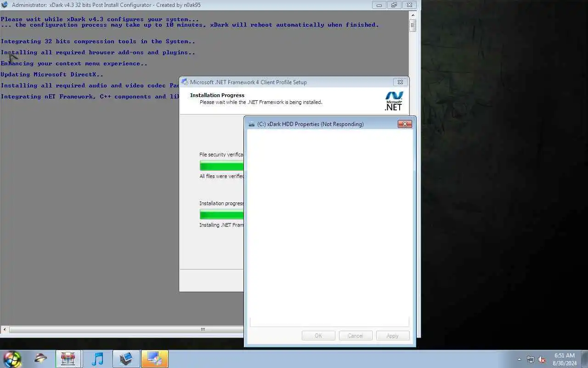Close the xDark HDD Properties dialog

(405, 124)
